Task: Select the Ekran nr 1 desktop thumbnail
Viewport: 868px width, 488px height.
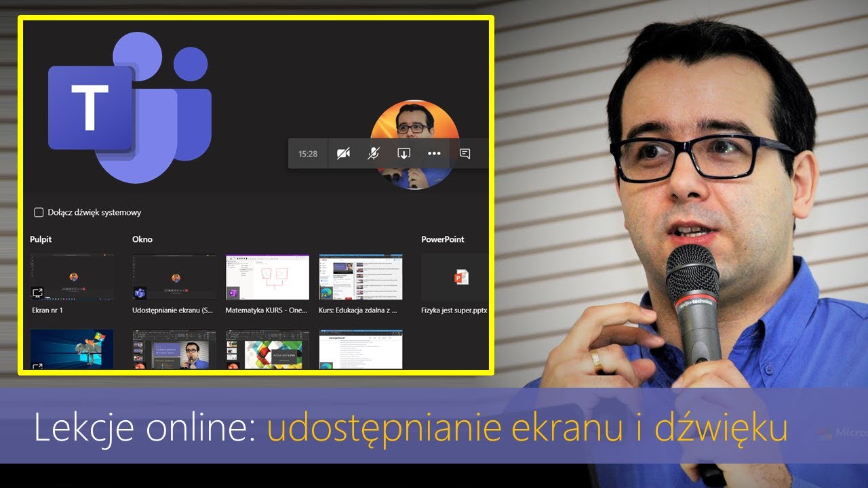Action: coord(72,277)
